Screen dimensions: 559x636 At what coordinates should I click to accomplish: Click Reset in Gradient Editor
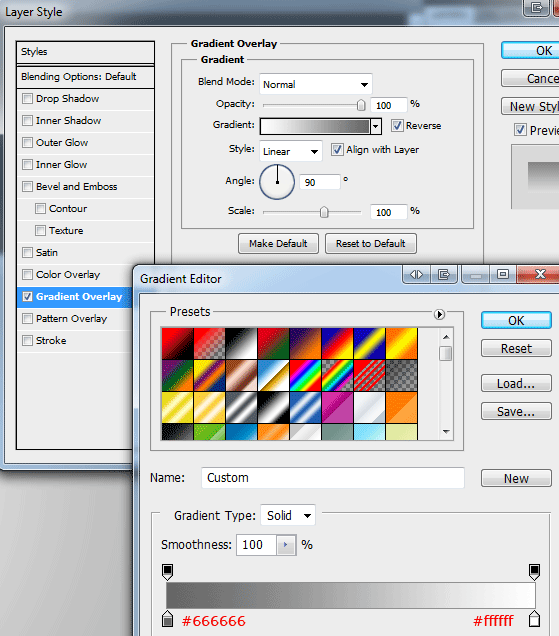516,348
